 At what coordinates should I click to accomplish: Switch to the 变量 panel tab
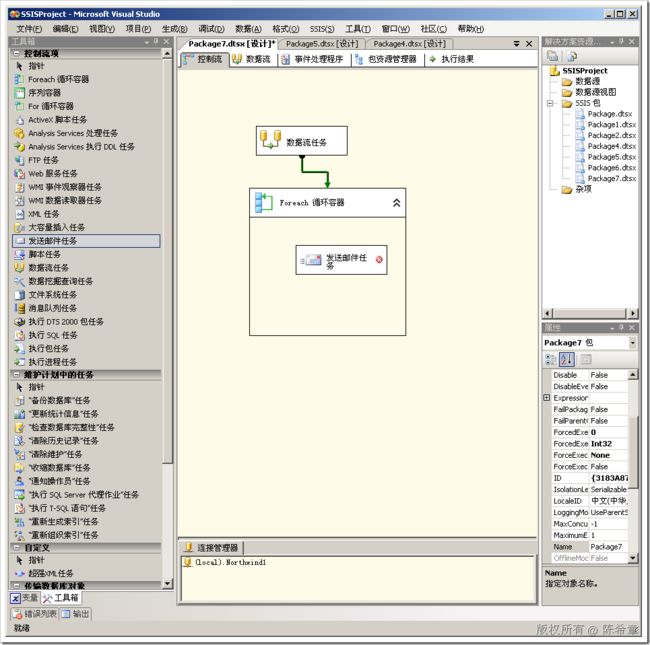tap(24, 598)
